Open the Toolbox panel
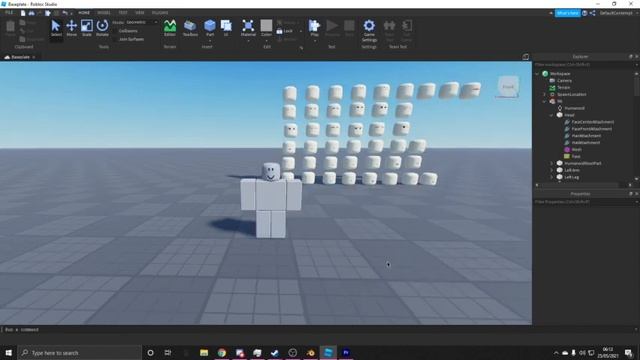The width and height of the screenshot is (640, 360). (x=190, y=28)
